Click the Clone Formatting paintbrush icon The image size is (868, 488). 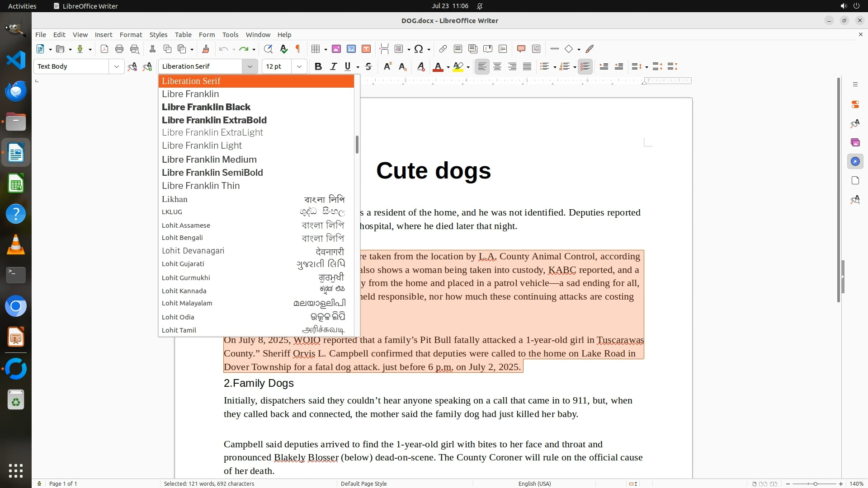(x=206, y=49)
